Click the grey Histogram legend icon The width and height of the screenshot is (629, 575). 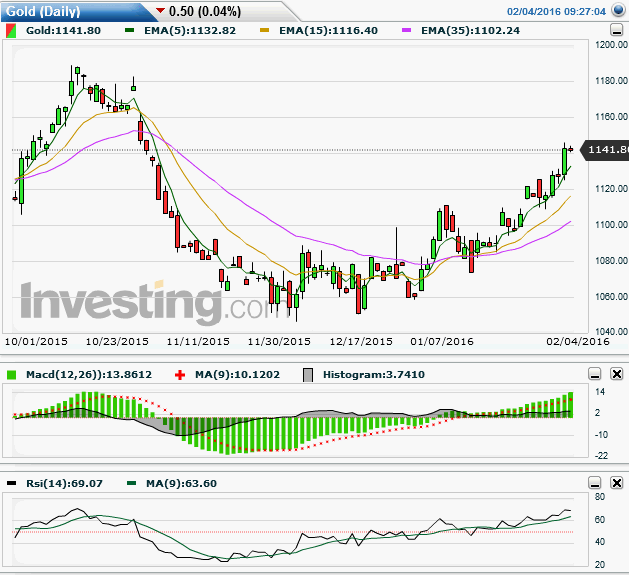[x=308, y=375]
